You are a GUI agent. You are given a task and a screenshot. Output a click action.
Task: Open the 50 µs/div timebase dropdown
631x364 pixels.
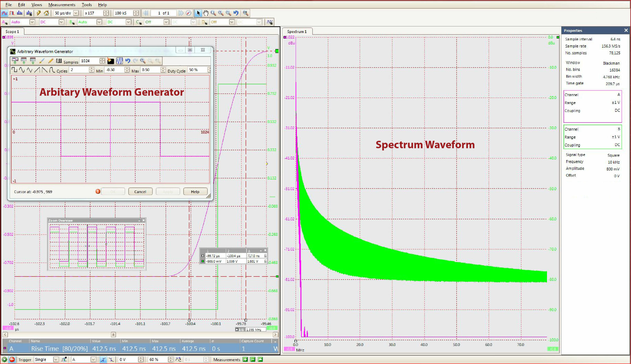76,13
